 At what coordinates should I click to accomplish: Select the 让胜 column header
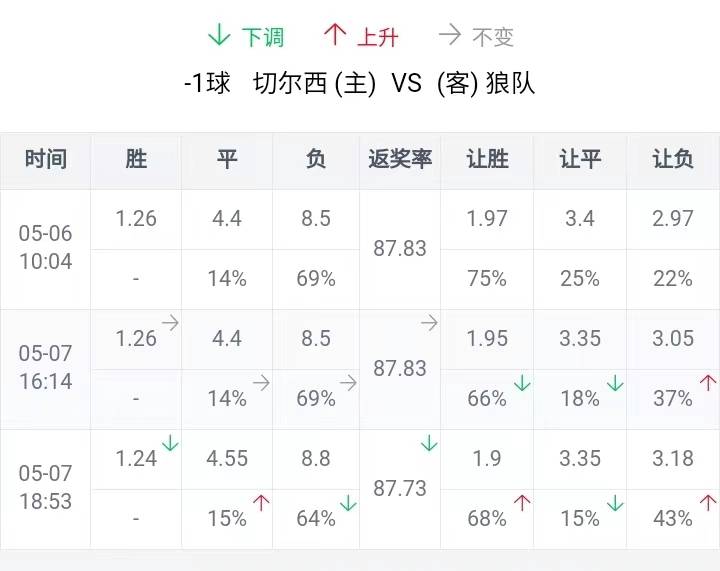pos(487,160)
